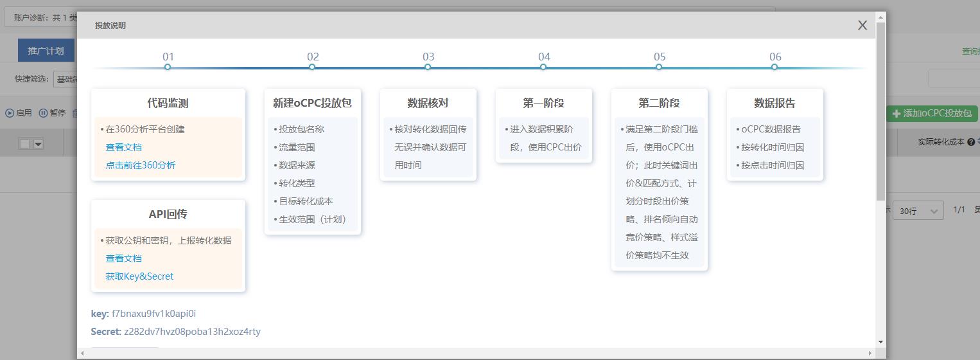The image size is (980, 360).
Task: Click the 投放包名称 list item
Action: pyautogui.click(x=301, y=129)
